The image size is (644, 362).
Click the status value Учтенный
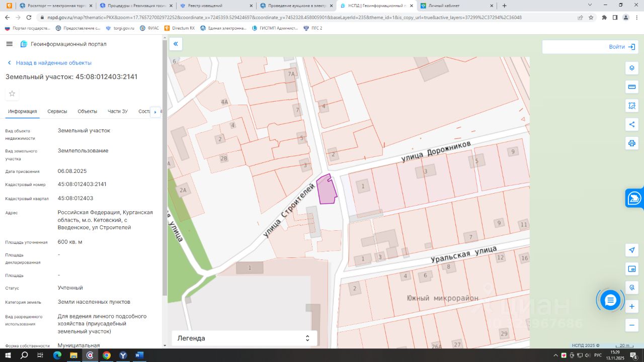click(70, 288)
